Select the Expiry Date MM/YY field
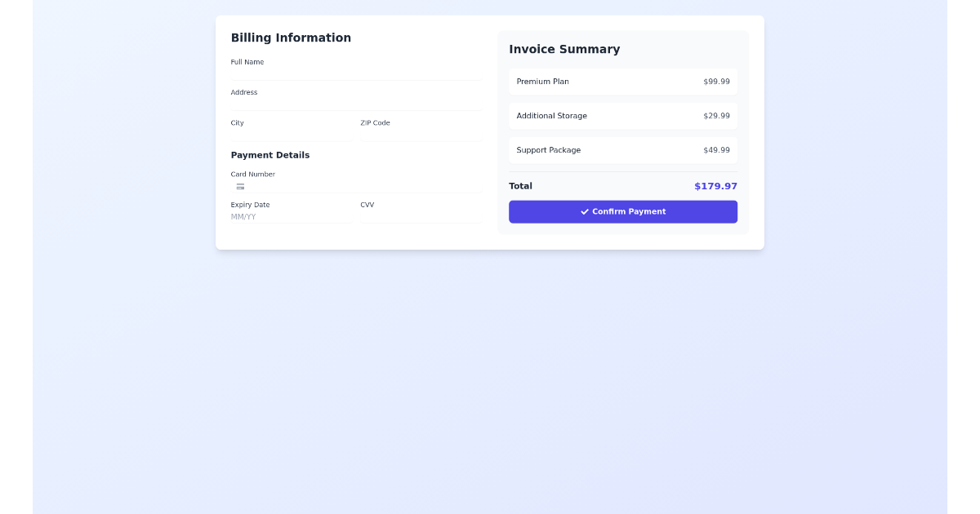 (x=292, y=217)
